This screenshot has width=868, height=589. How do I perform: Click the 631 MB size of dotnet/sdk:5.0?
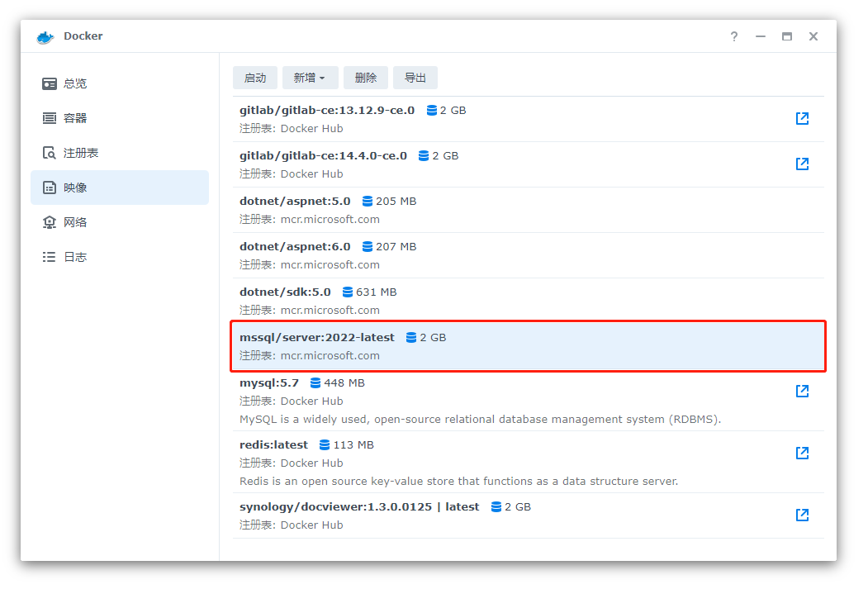377,292
